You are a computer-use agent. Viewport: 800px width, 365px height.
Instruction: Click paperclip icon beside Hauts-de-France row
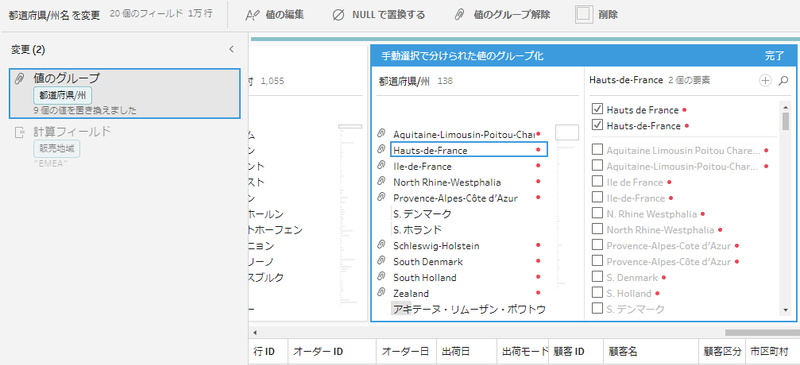(x=381, y=149)
